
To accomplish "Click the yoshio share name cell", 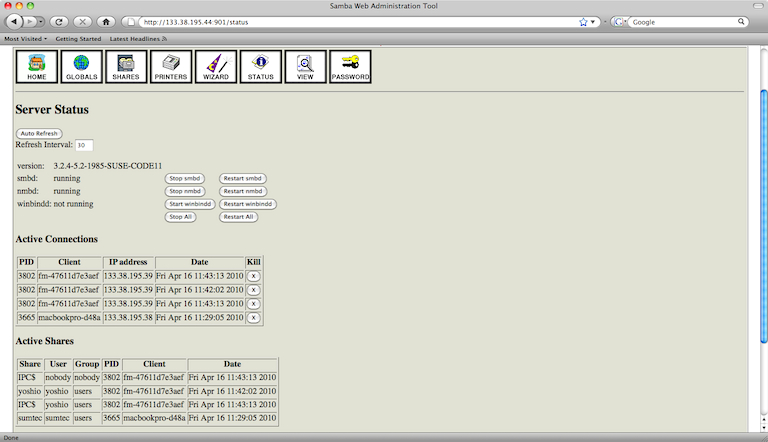I will coord(30,391).
